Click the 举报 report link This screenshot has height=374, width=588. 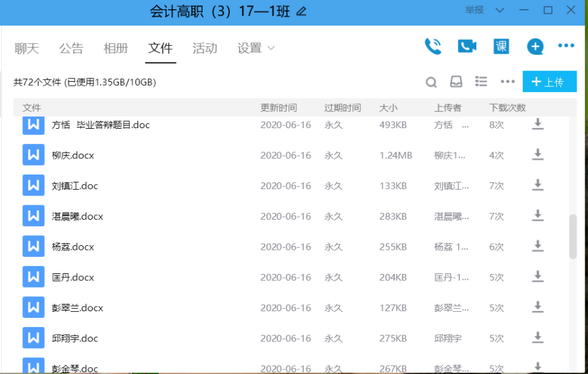474,10
